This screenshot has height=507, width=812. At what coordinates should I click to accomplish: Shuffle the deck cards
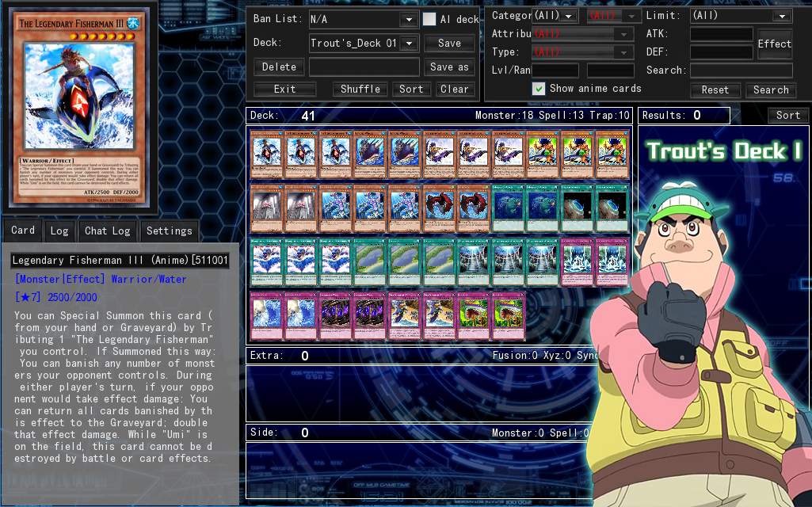(360, 89)
